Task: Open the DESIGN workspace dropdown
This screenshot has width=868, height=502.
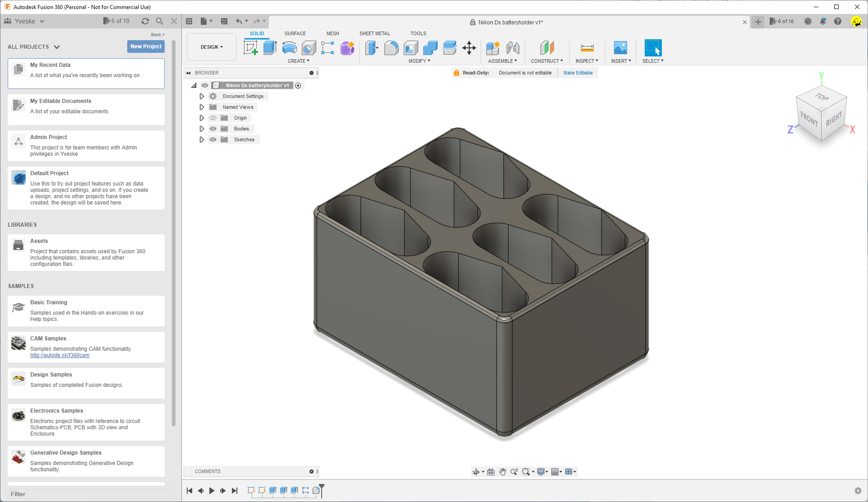Action: tap(212, 47)
